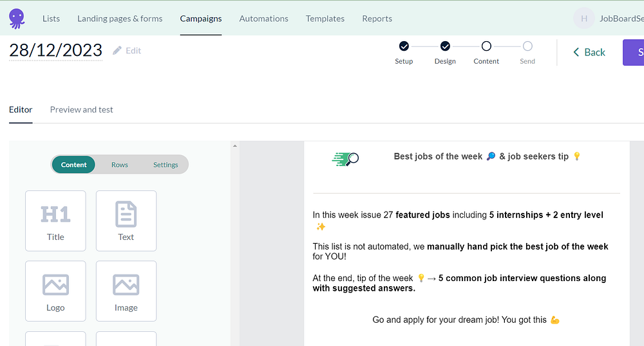This screenshot has width=644, height=346.
Task: Click the purple save button
Action: 633,53
